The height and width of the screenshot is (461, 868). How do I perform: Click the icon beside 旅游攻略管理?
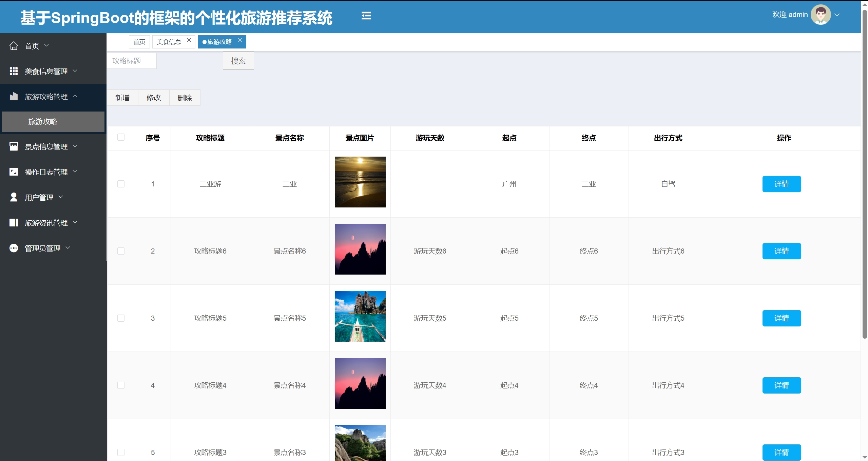[14, 97]
